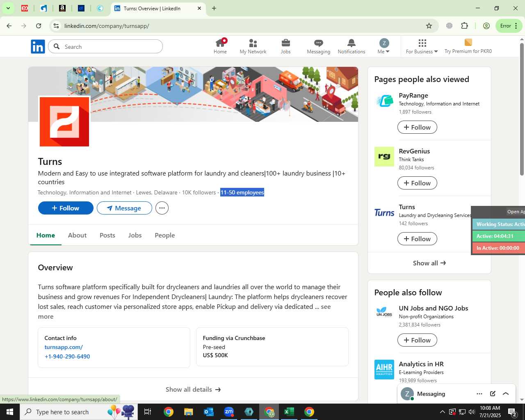Reload the page

coord(39,26)
